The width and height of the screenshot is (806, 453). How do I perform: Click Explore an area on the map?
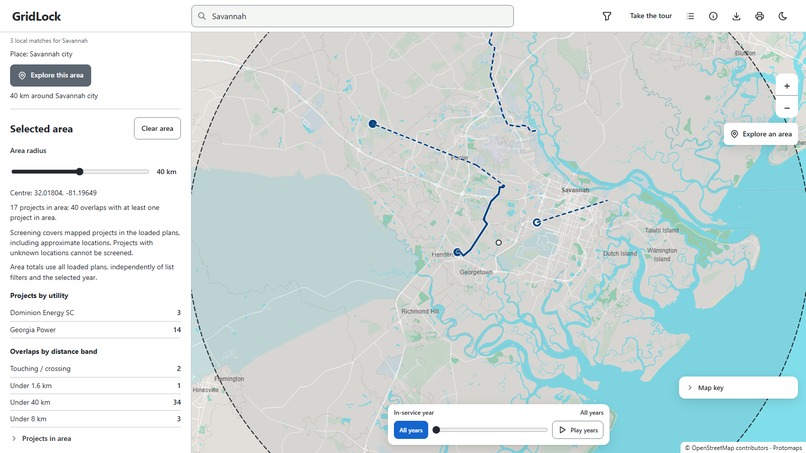761,134
